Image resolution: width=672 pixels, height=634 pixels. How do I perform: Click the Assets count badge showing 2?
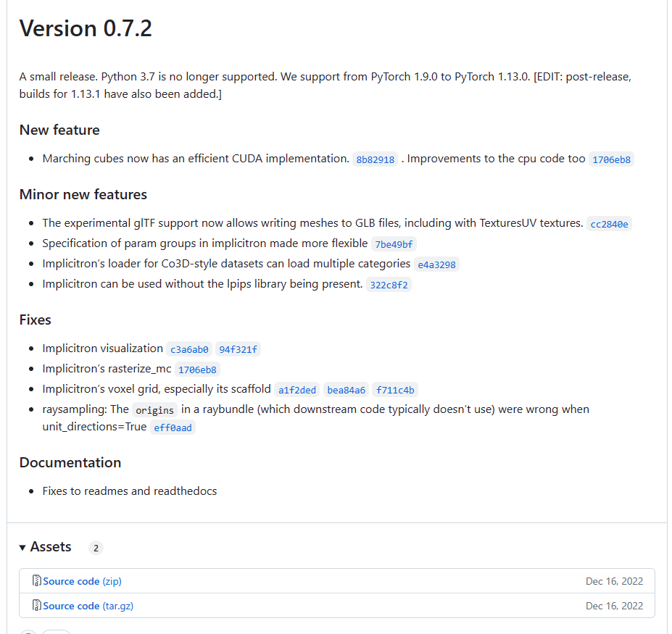click(96, 548)
